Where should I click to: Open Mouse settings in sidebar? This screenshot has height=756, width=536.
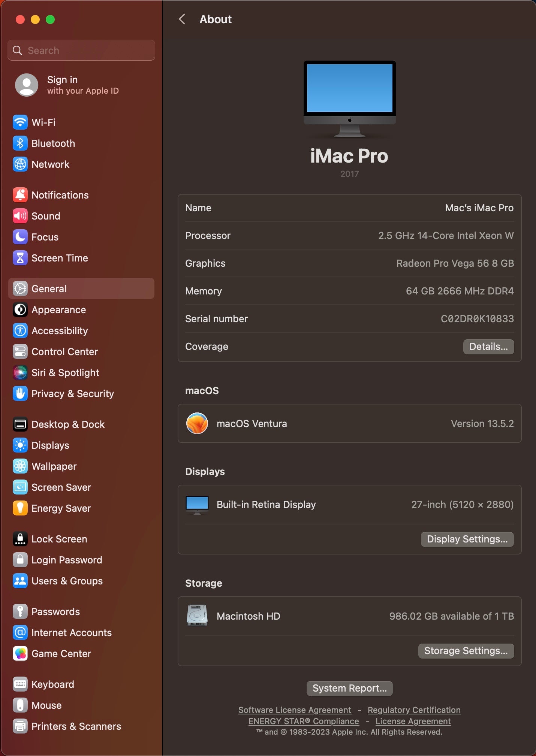[81, 705]
